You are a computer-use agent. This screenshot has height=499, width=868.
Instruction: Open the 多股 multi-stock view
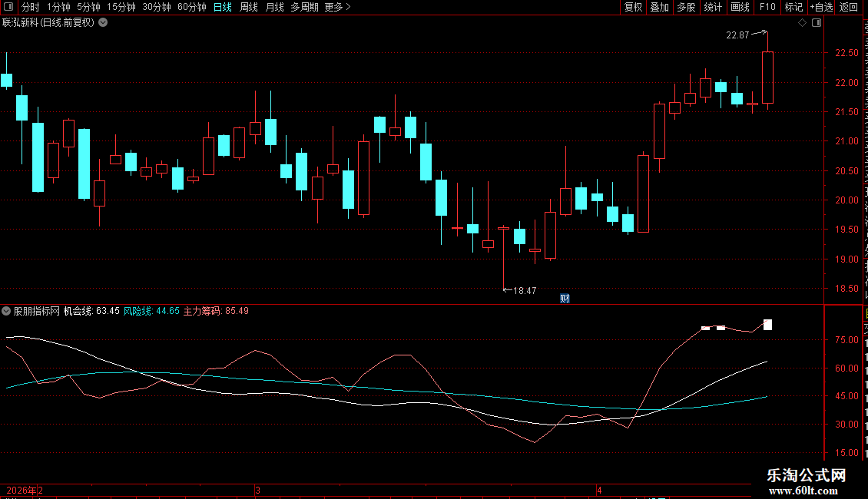tap(687, 7)
